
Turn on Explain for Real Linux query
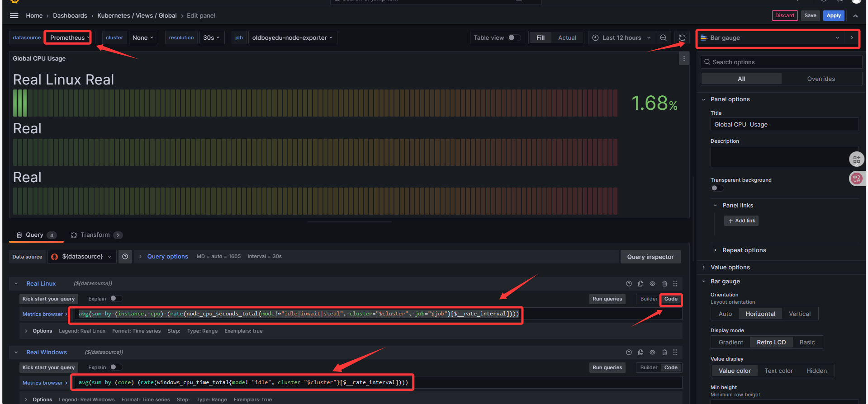coord(116,299)
